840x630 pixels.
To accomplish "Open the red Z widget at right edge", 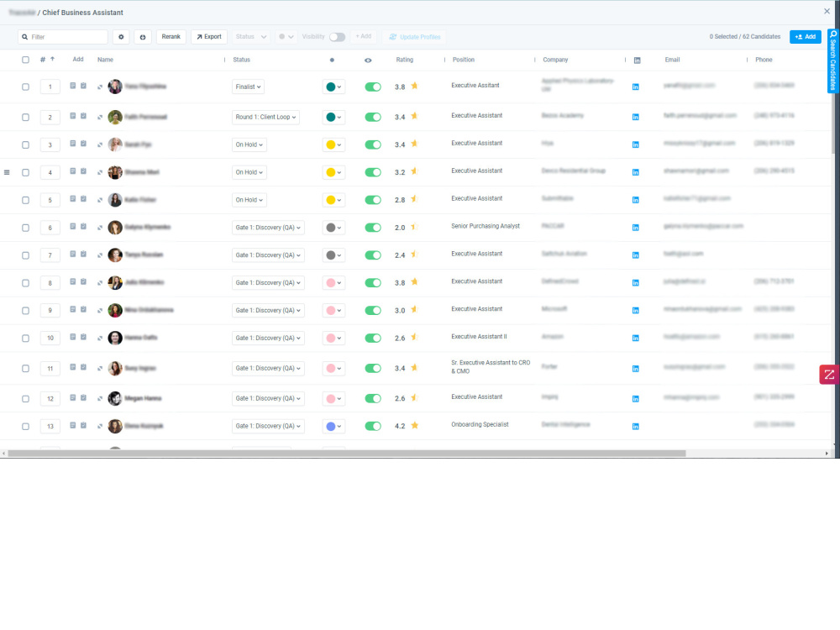I will [829, 375].
